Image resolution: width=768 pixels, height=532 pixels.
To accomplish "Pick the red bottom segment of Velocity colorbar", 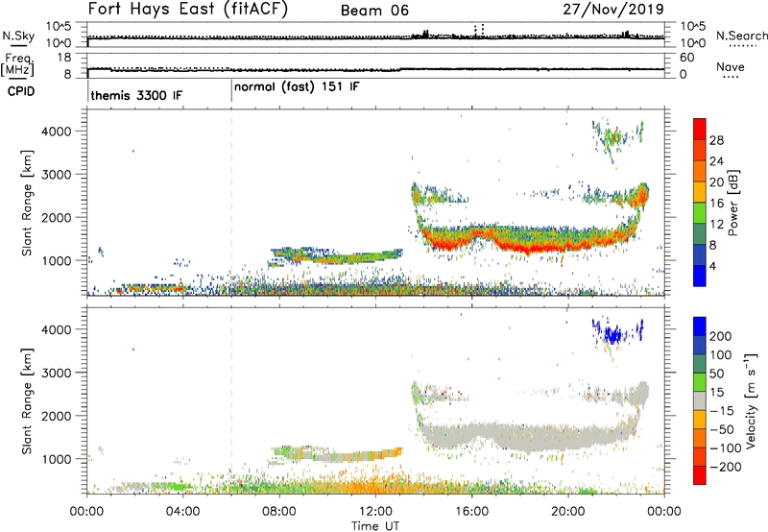I will [700, 475].
